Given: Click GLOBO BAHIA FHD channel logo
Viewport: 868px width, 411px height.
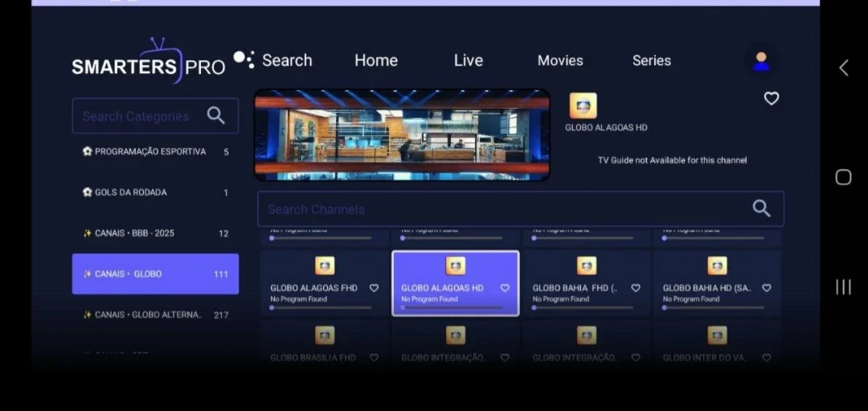Looking at the screenshot, I should point(586,266).
